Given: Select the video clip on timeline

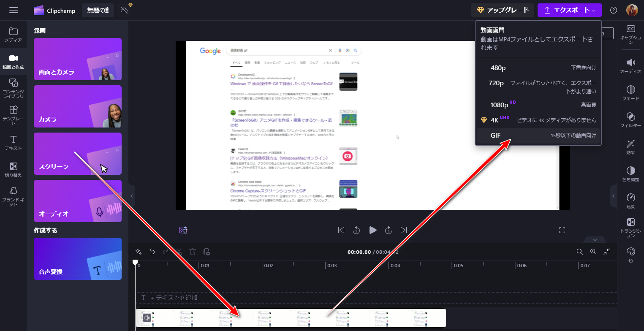Looking at the screenshot, I should point(291,318).
